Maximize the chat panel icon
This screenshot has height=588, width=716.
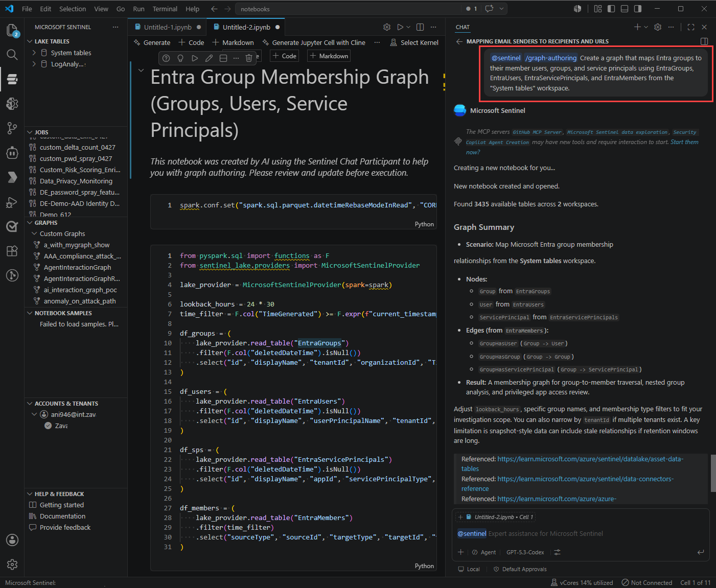(x=691, y=27)
